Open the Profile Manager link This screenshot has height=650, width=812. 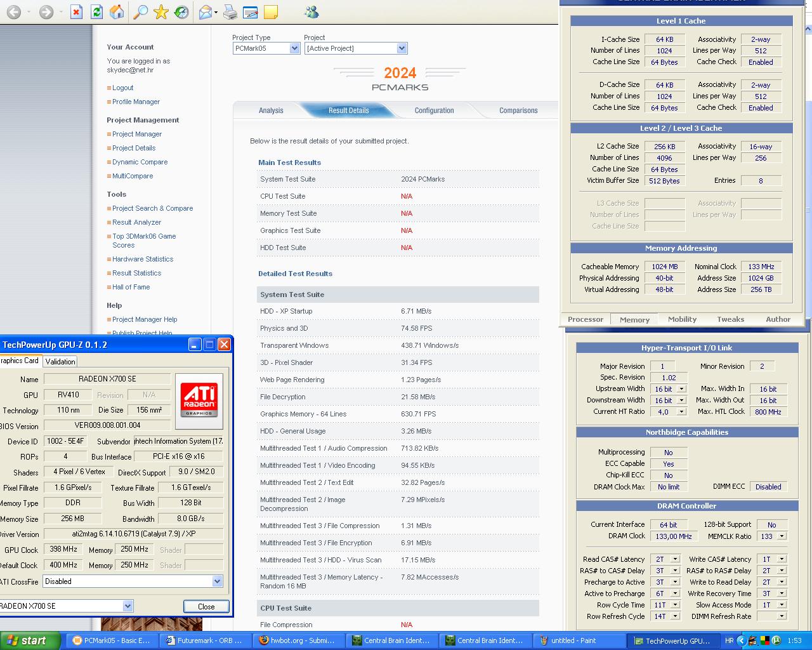click(136, 102)
